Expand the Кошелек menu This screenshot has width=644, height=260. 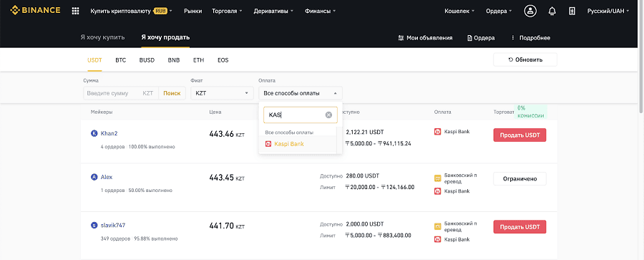(x=459, y=11)
